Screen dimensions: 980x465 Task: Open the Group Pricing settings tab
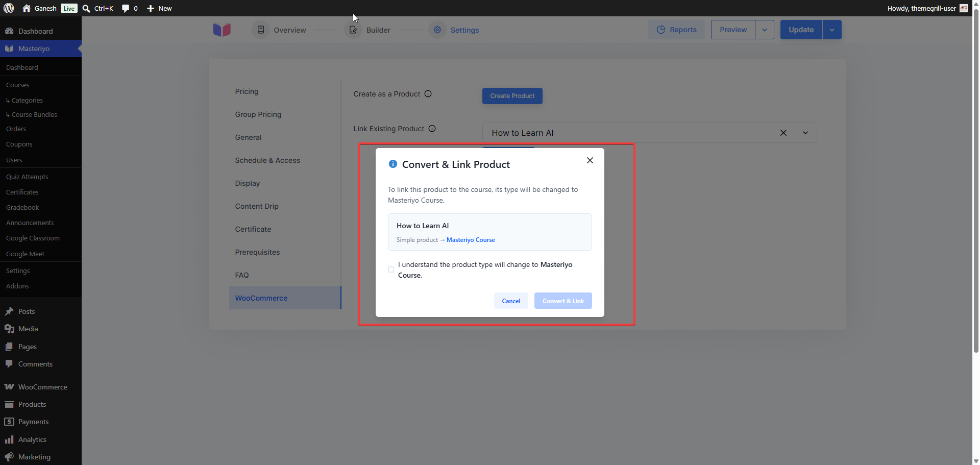point(285,114)
